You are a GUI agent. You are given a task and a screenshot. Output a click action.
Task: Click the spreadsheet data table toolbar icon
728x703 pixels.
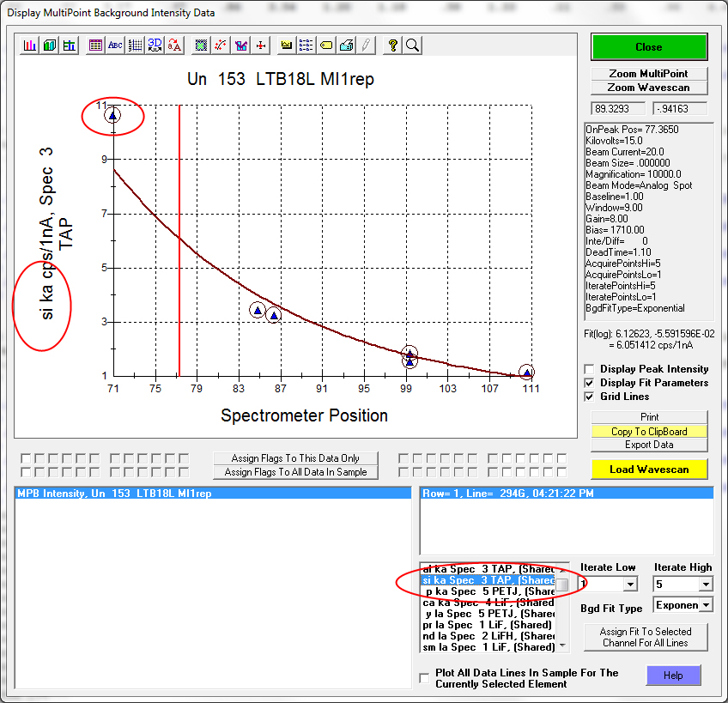[x=95, y=45]
